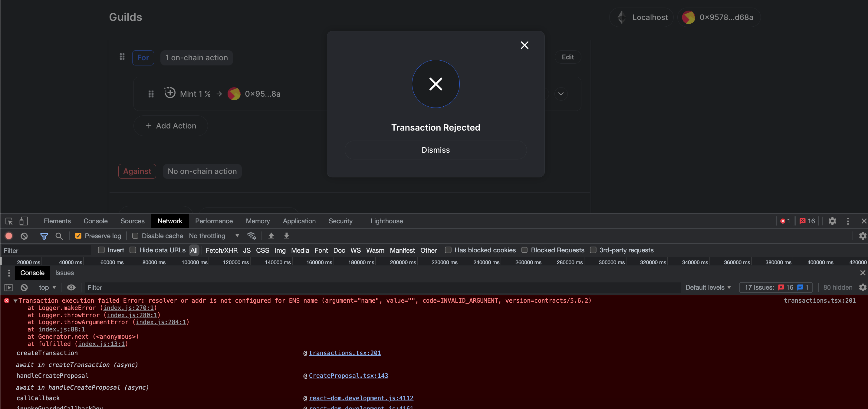Open the Issues tab
This screenshot has width=868, height=409.
pos(64,273)
